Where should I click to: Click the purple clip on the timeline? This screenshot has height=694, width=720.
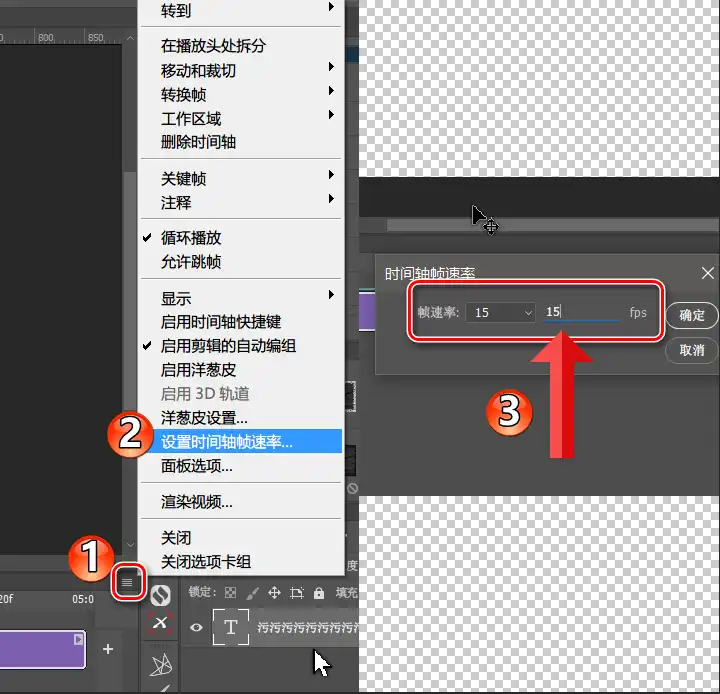pos(42,649)
